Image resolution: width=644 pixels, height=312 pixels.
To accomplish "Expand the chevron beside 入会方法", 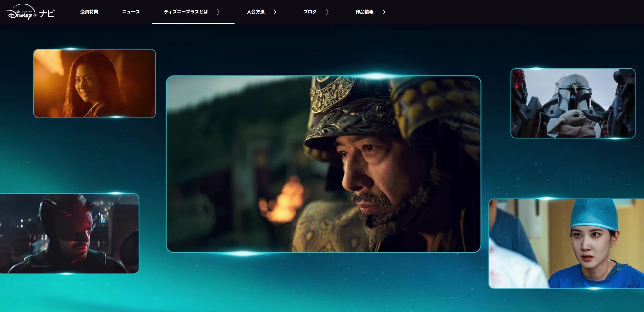I will 275,12.
